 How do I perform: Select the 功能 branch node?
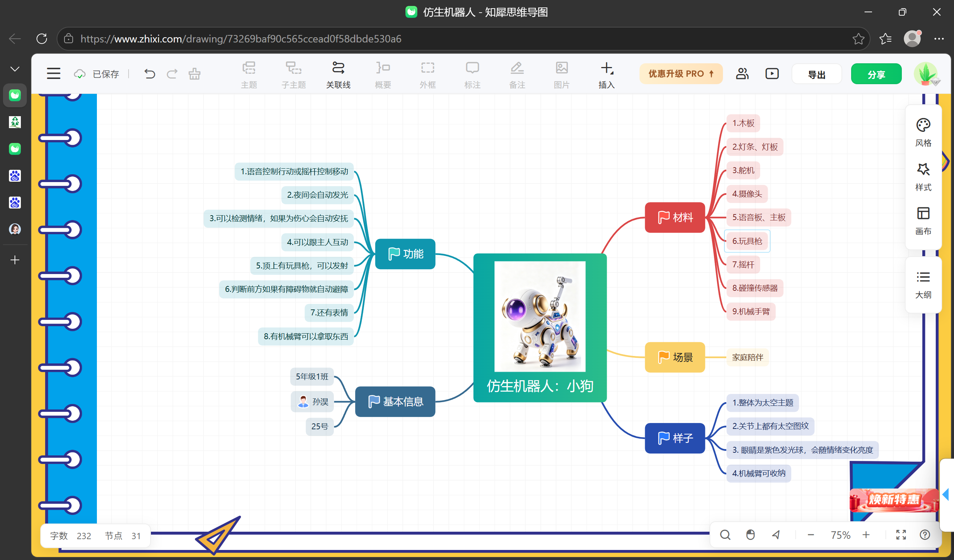[405, 254]
